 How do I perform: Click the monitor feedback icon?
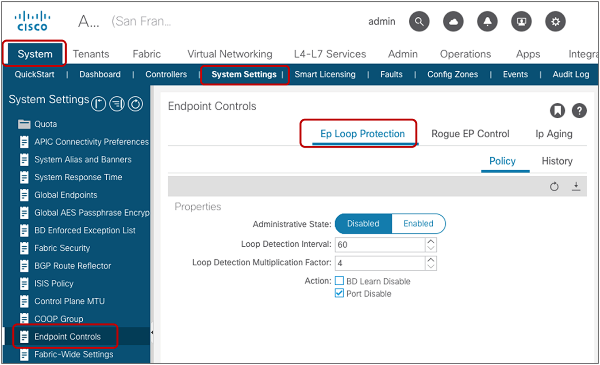[x=521, y=21]
